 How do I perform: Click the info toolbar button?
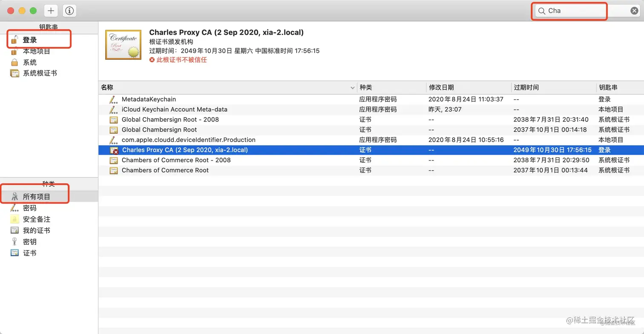click(69, 11)
